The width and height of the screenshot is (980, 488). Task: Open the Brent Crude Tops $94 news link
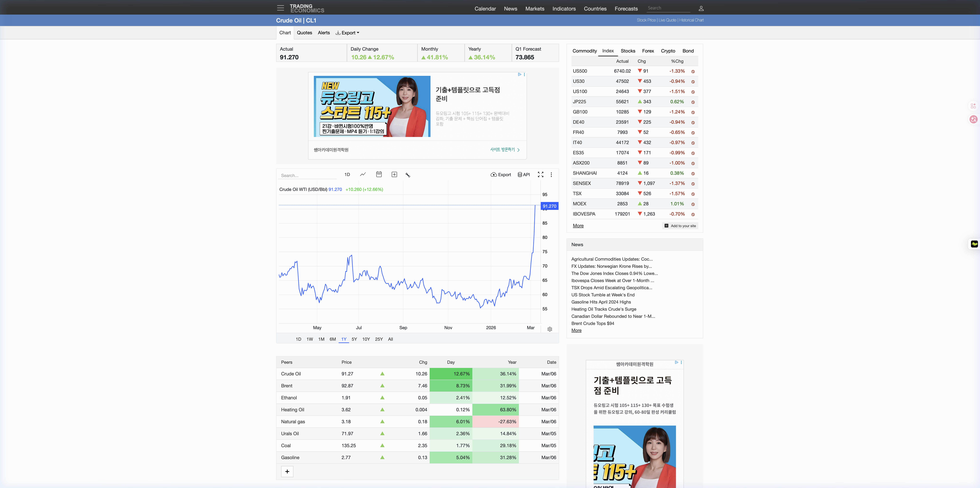coord(592,323)
